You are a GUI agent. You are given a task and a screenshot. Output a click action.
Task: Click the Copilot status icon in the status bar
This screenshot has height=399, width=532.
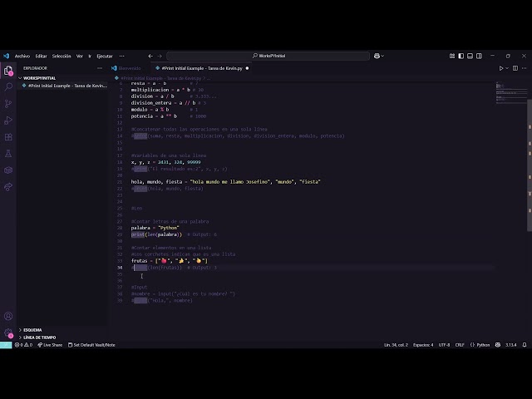[498, 345]
